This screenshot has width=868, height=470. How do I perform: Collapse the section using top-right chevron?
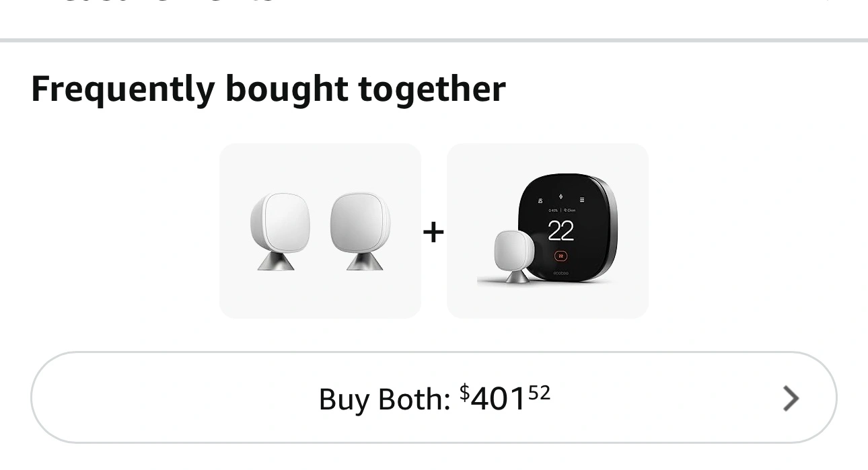click(x=828, y=1)
